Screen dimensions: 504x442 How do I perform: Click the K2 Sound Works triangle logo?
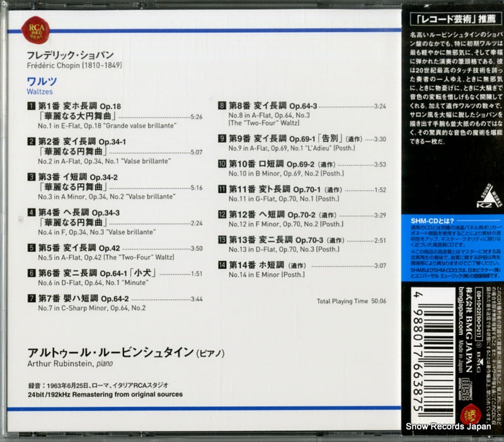489,196
